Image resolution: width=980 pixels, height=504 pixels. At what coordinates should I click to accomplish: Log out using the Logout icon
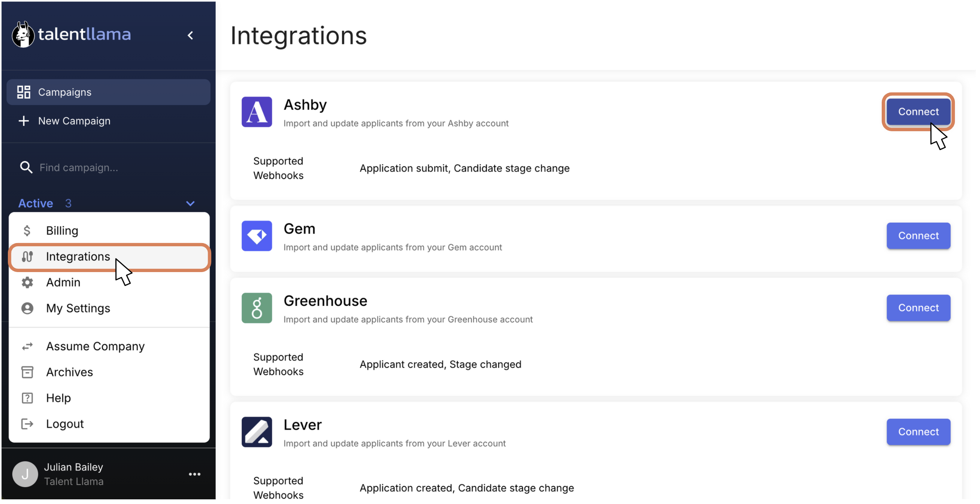27,424
